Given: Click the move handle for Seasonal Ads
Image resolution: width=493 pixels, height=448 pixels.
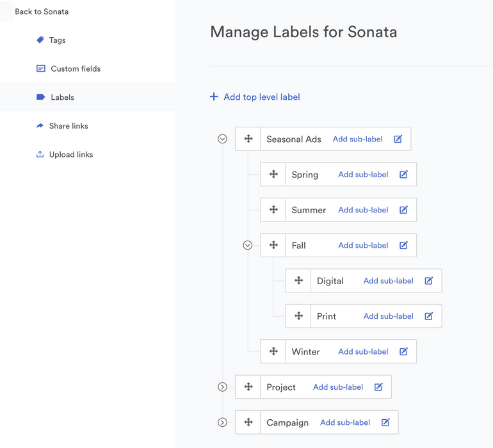Looking at the screenshot, I should click(x=248, y=139).
